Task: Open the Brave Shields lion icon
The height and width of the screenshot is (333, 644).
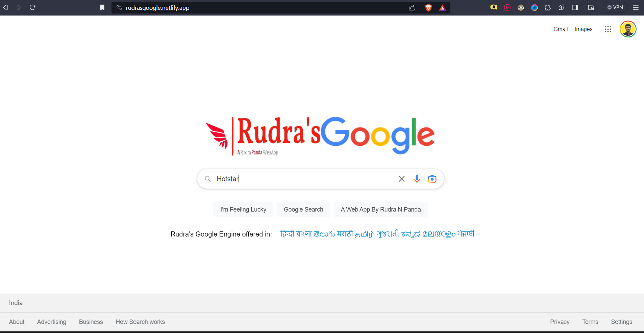Action: tap(428, 7)
